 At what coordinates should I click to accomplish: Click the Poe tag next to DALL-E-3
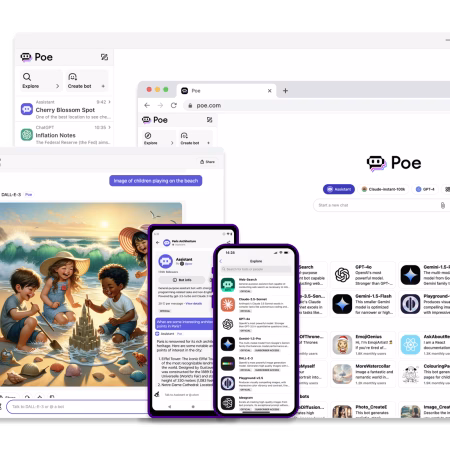tap(29, 194)
